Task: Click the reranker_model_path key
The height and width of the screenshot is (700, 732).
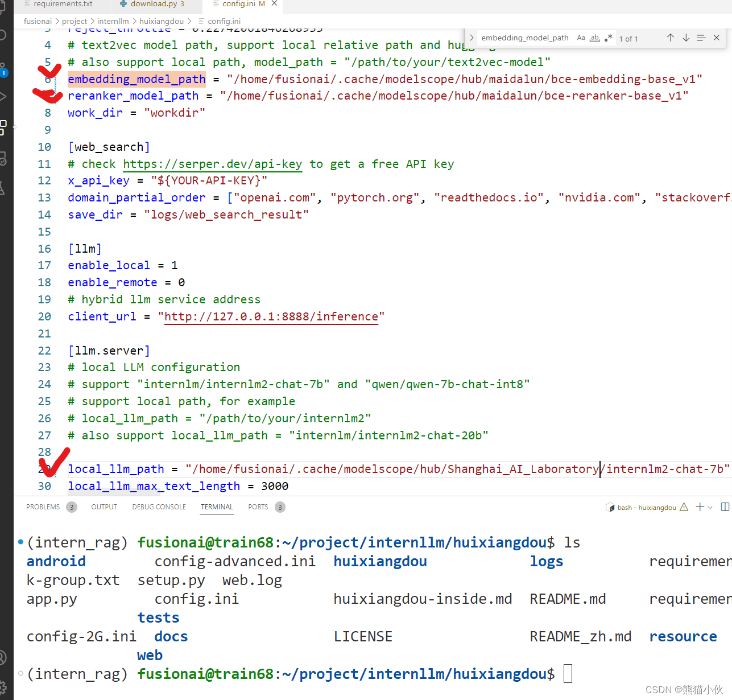Action: [133, 96]
